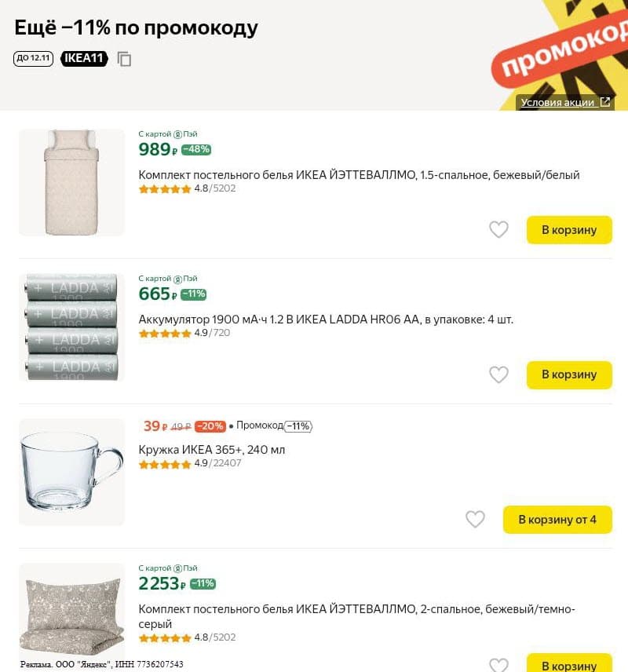
Task: View the beige/white bedding set image
Action: coord(71,182)
